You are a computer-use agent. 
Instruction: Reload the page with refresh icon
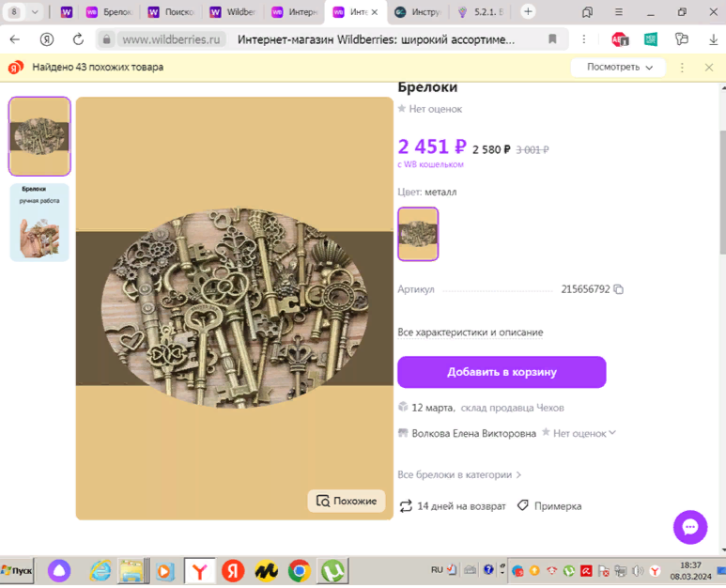click(x=78, y=39)
